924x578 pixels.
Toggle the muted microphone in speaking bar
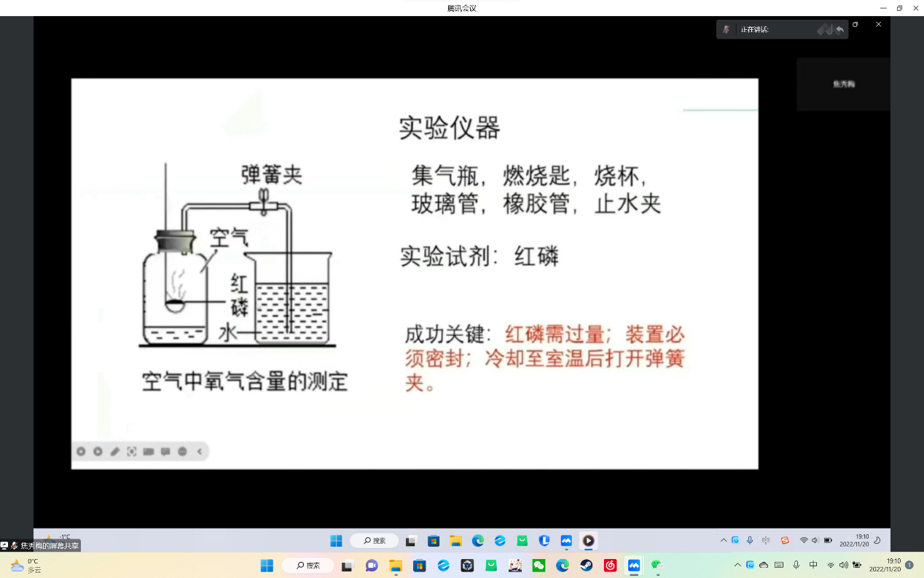coord(726,30)
